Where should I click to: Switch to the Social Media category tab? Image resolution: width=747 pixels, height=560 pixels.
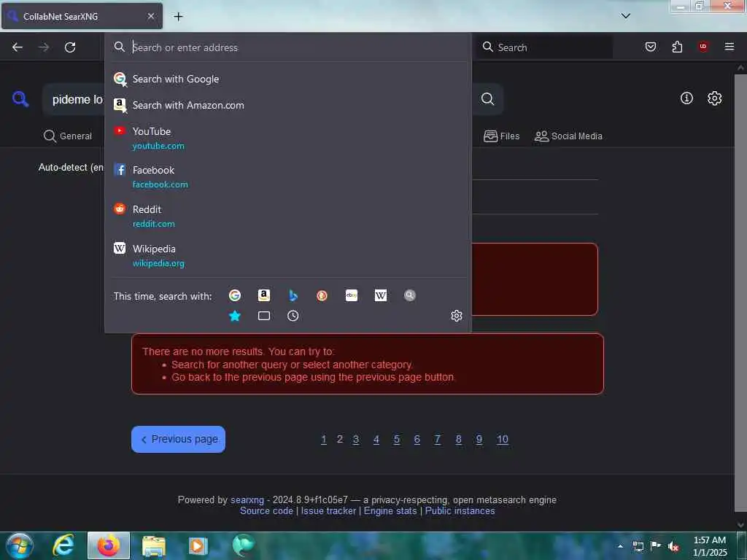(x=568, y=136)
